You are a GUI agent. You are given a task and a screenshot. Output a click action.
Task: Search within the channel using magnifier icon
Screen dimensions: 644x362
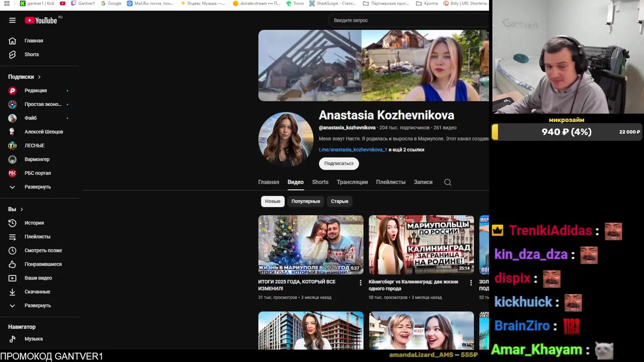pyautogui.click(x=448, y=182)
